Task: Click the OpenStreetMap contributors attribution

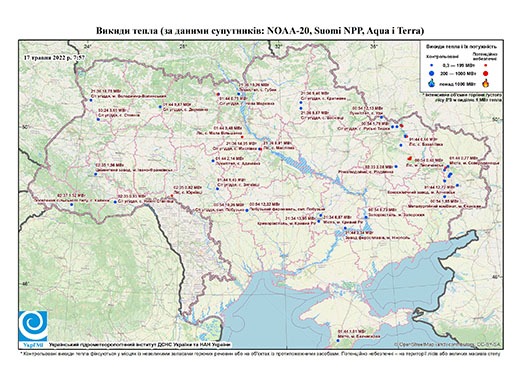Action: click(448, 344)
